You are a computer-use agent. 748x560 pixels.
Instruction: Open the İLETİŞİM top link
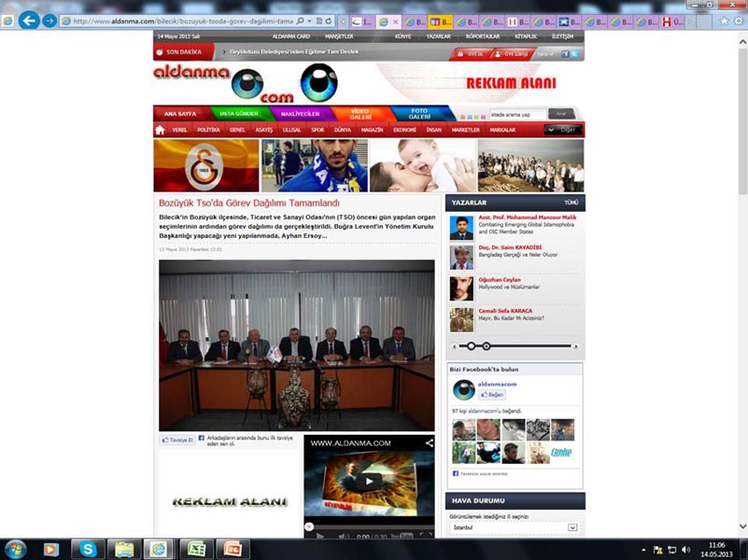562,36
